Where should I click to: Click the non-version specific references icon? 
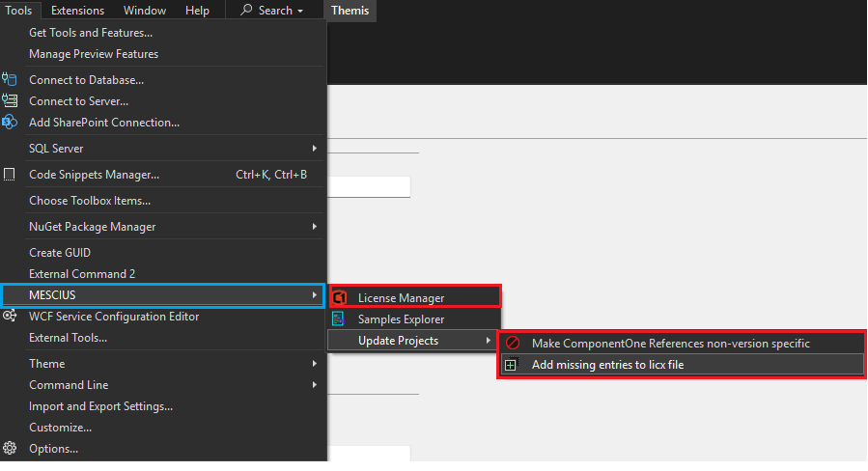pyautogui.click(x=513, y=343)
